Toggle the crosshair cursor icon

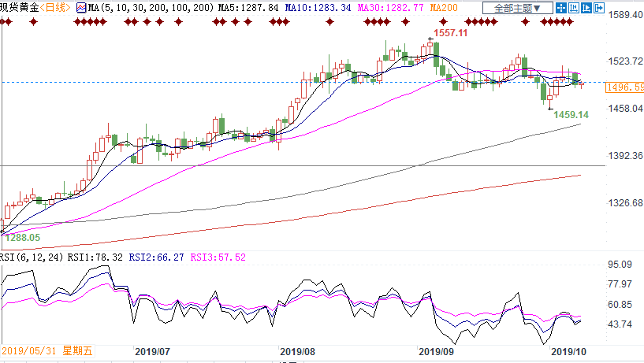[x=561, y=8]
